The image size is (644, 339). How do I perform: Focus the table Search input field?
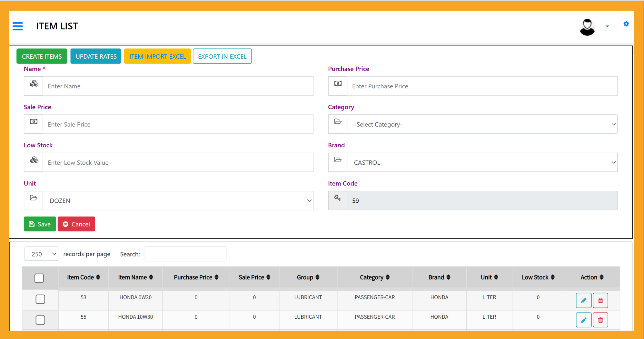[x=185, y=254]
